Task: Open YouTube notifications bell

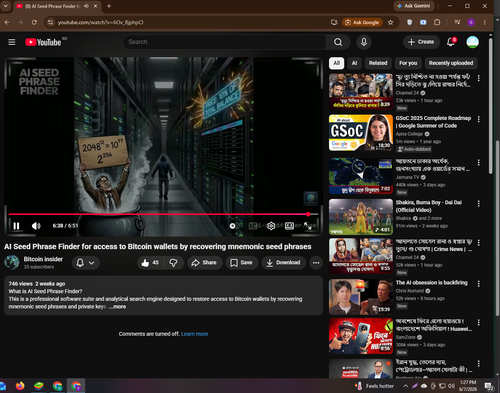Action: 451,42
